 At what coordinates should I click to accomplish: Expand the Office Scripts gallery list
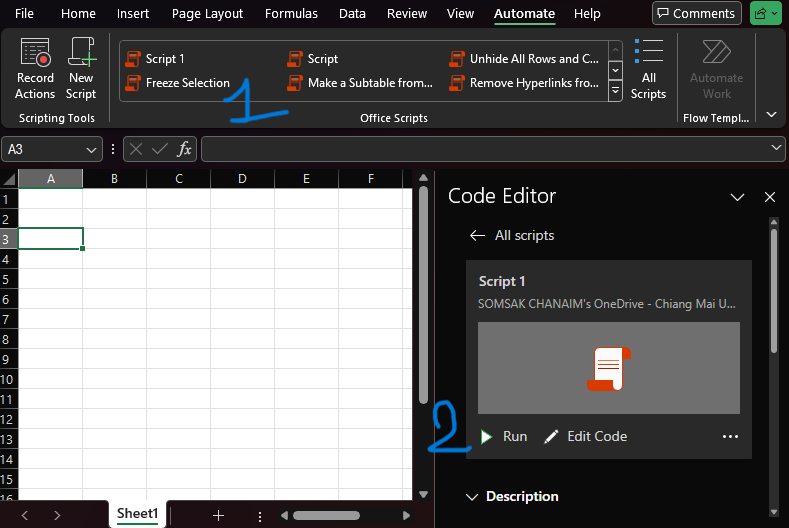(615, 91)
